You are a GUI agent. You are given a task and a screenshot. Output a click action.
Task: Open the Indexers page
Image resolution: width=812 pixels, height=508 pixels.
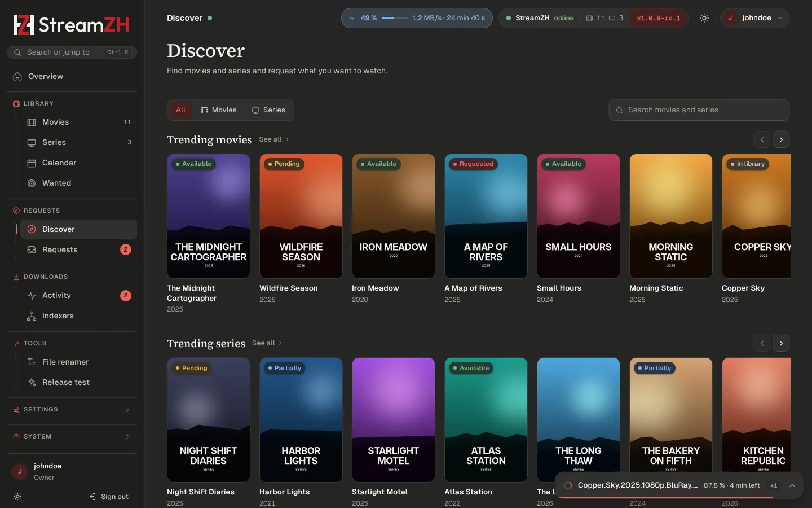tap(78, 316)
